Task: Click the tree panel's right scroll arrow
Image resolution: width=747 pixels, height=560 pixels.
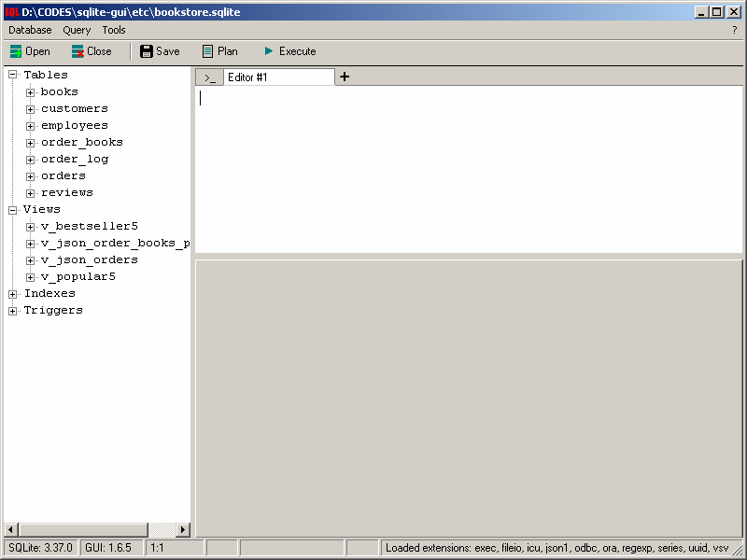Action: pyautogui.click(x=183, y=529)
